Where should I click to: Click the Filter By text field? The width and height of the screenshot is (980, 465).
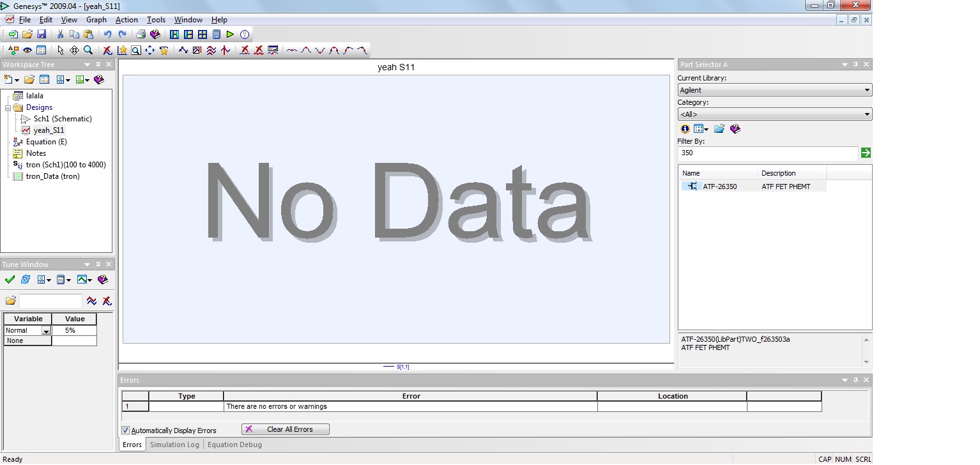click(768, 153)
